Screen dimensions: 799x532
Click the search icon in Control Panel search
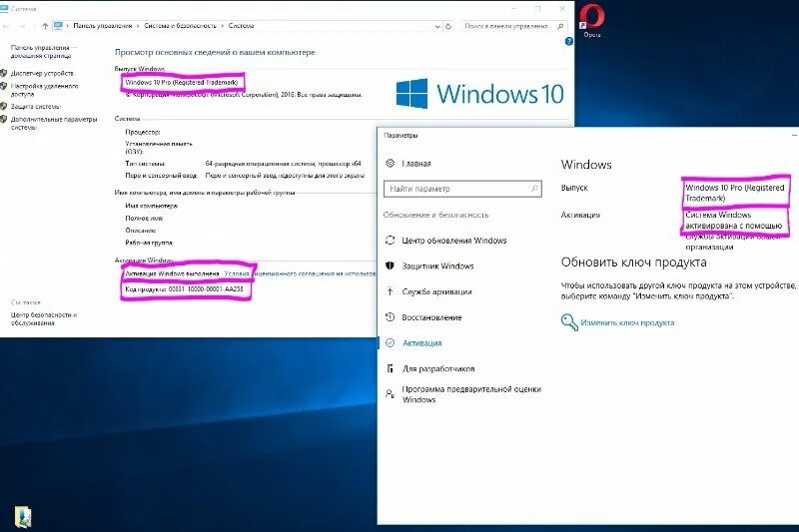coord(560,26)
